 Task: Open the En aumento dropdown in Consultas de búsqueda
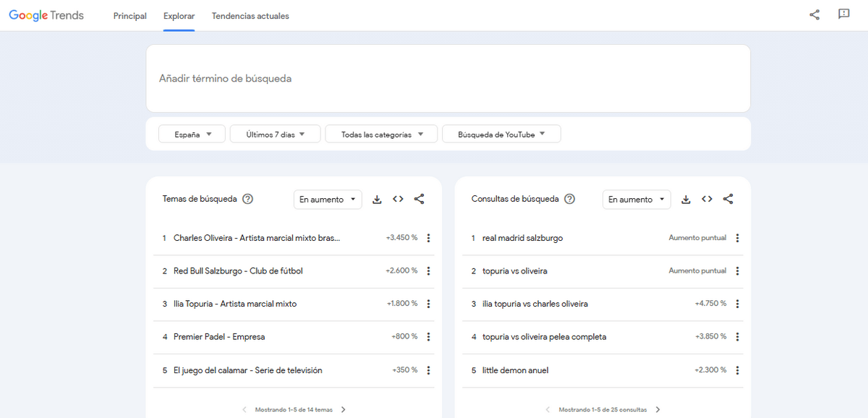tap(637, 200)
